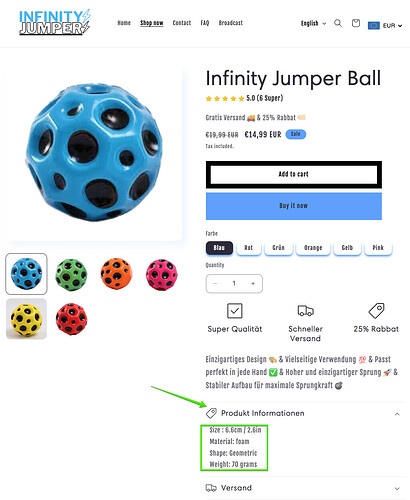Screen dimensions: 410x500
Task: Click the Add to cart button
Action: 294,174
